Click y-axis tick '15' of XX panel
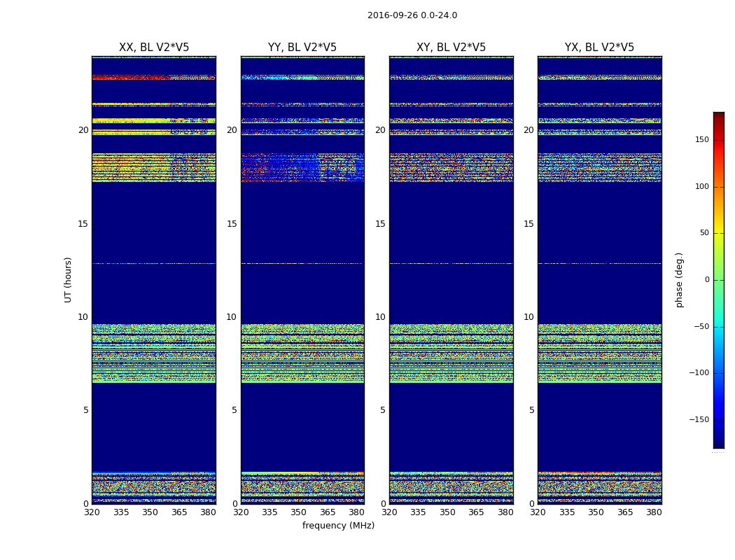The width and height of the screenshot is (735, 560). (83, 224)
